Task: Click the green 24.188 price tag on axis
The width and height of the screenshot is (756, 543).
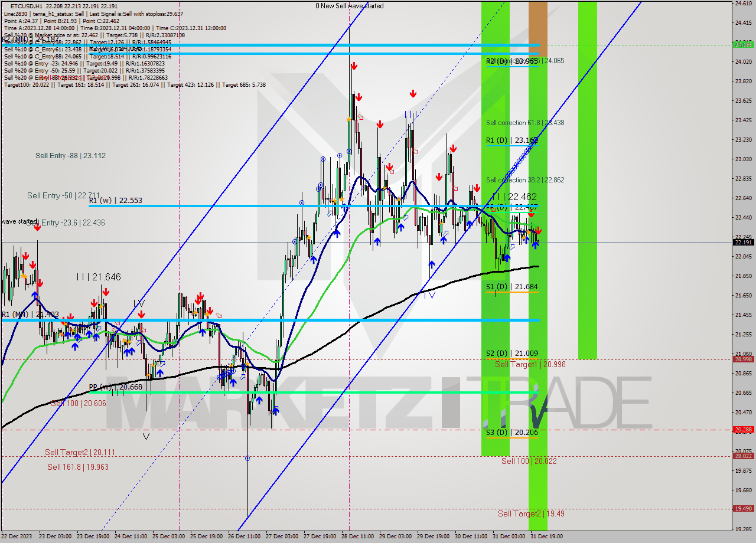Action: [x=743, y=44]
